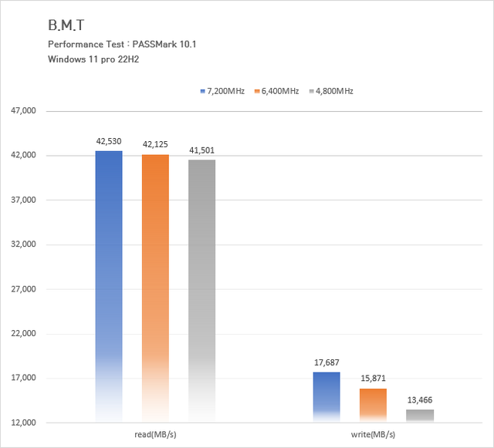The image size is (494, 448).
Task: Select the blue write bar labeled 17,687
Action: tap(327, 397)
